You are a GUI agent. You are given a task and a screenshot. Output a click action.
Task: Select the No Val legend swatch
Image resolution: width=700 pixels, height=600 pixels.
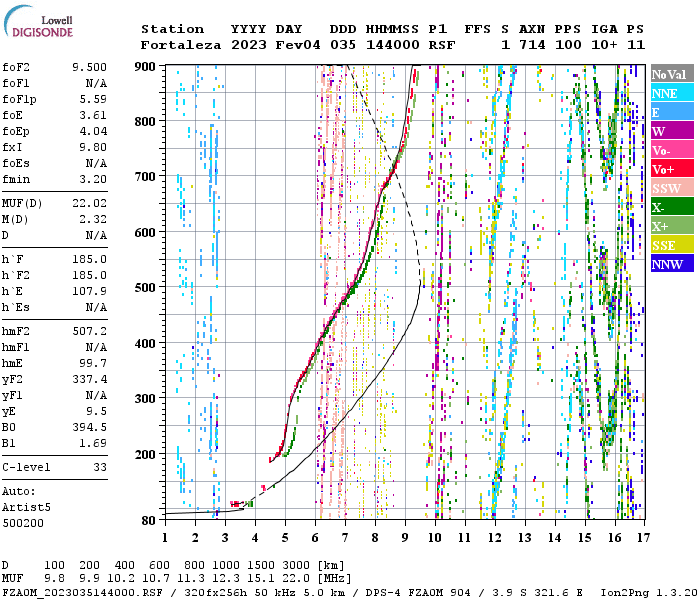[672, 74]
